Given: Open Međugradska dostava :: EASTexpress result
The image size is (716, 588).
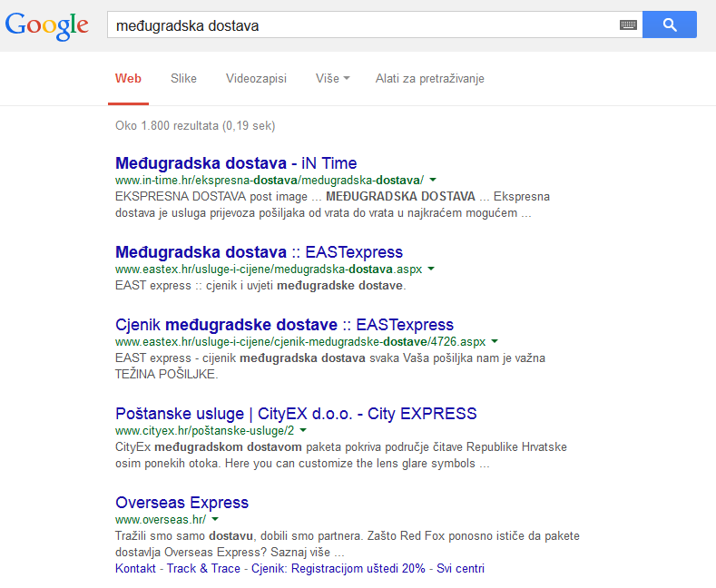Looking at the screenshot, I should coord(259,252).
